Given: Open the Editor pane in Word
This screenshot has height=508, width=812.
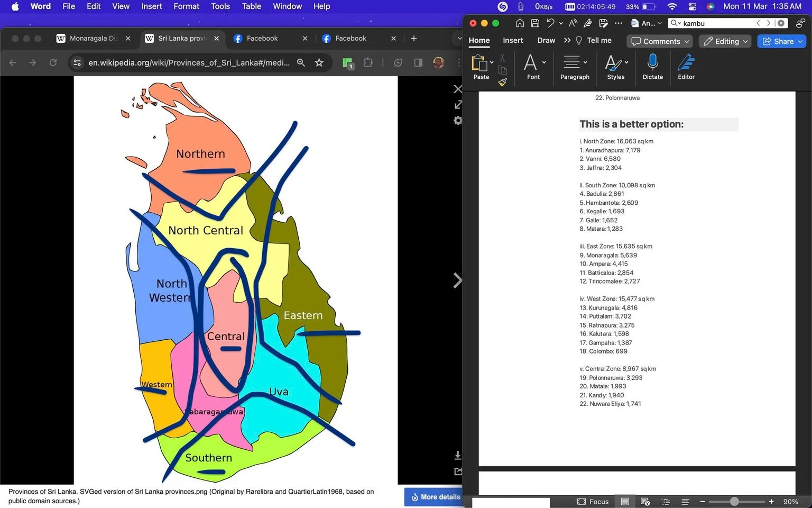Looking at the screenshot, I should [686, 67].
